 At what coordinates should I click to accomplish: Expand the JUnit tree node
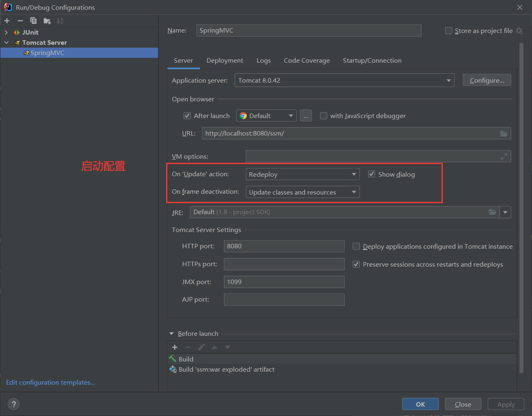6,33
